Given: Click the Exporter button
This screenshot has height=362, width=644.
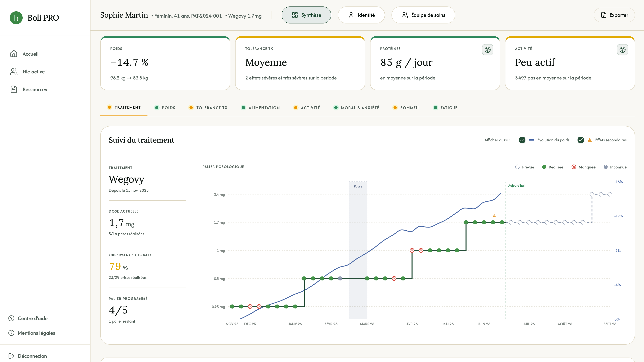Looking at the screenshot, I should [614, 15].
